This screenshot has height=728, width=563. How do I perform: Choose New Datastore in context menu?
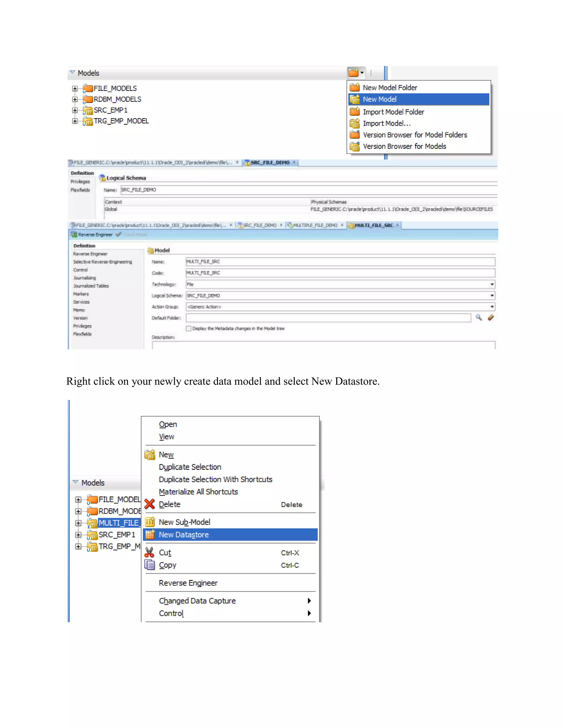click(x=184, y=535)
